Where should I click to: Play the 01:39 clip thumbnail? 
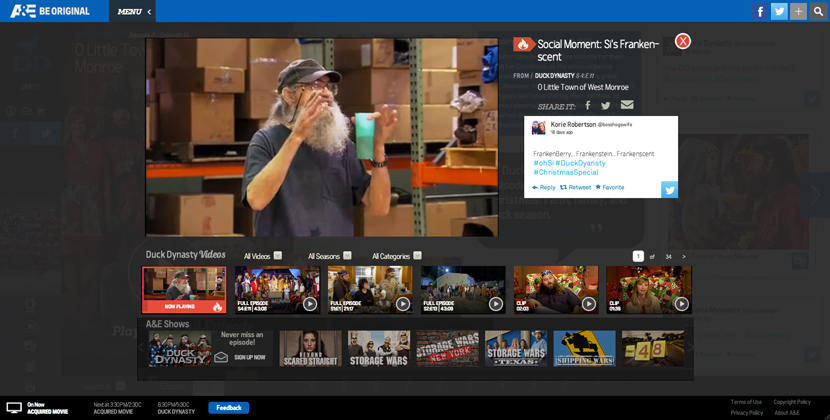(649, 290)
